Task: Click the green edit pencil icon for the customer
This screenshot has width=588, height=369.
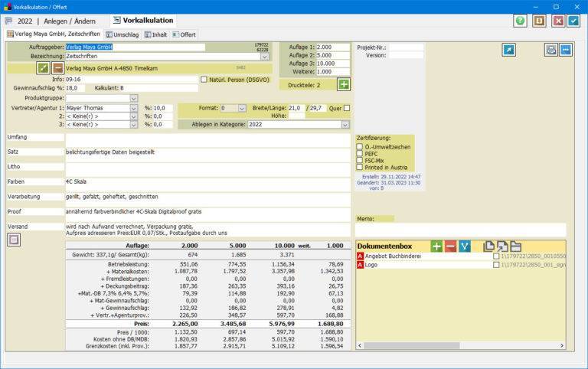Action: [43, 68]
